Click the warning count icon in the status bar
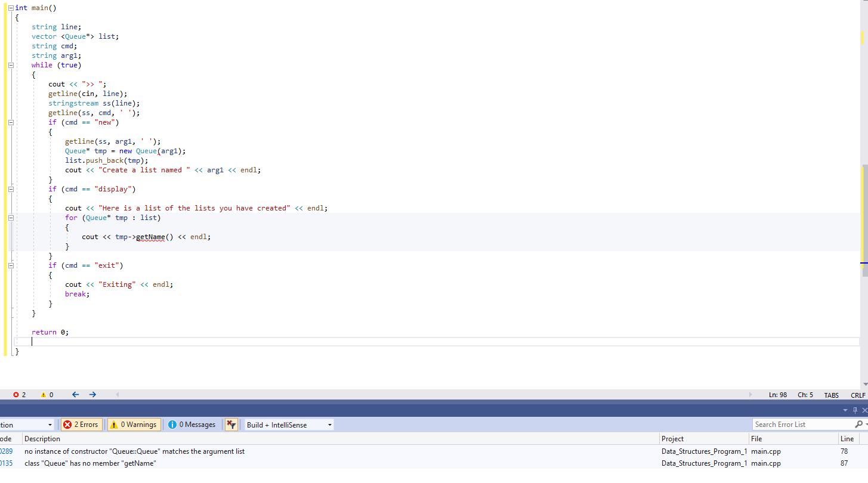Viewport: 868px width, 483px height. click(44, 394)
